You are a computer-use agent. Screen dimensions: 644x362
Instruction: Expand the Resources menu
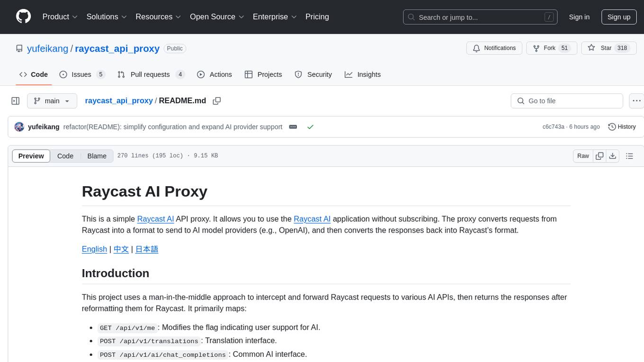coord(158,17)
